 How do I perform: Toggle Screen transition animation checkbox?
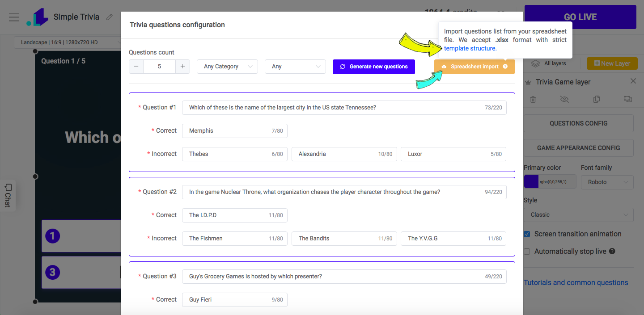click(x=527, y=234)
